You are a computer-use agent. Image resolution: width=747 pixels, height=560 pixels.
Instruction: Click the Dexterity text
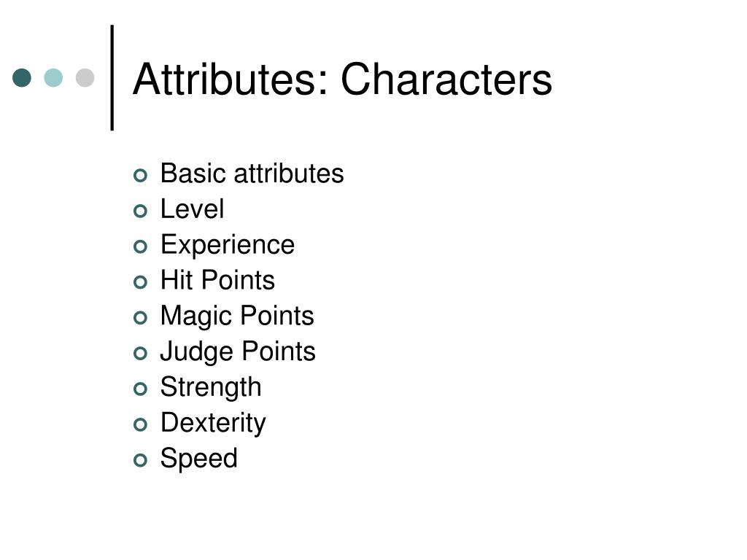tap(213, 424)
